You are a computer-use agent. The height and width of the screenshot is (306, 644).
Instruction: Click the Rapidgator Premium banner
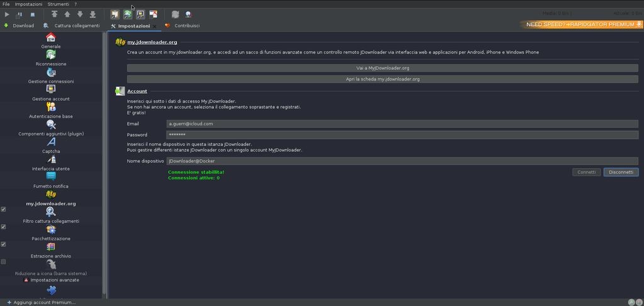(580, 25)
